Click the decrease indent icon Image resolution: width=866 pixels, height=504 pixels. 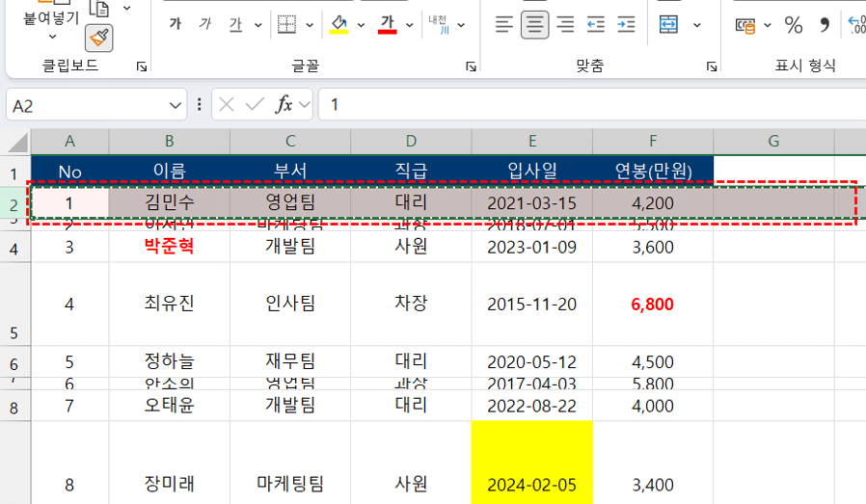[596, 24]
